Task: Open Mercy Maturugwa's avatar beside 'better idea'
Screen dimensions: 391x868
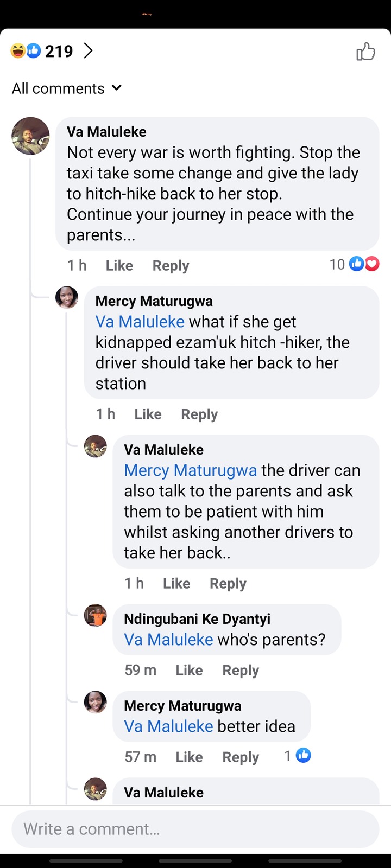Action: 96,703
